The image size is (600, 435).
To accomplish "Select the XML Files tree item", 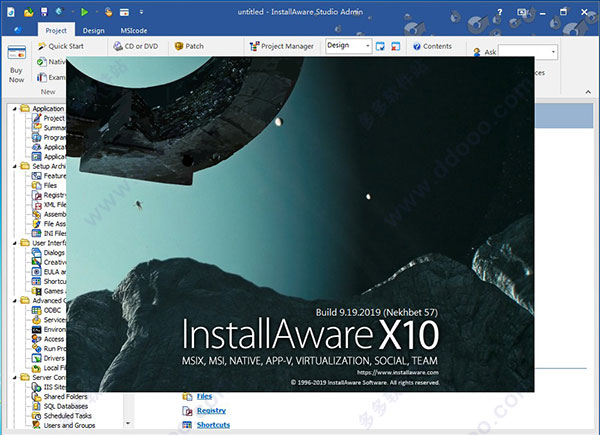I will coord(49,205).
